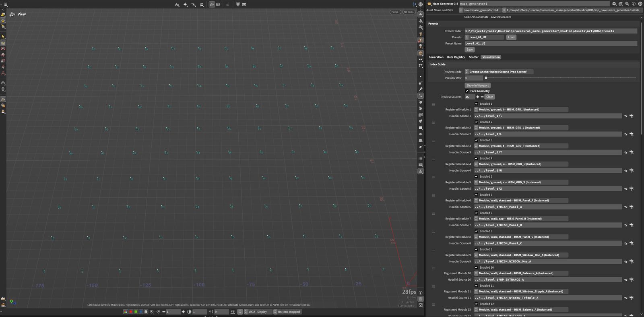Disable the Enabled 11 checkbox

click(476, 286)
